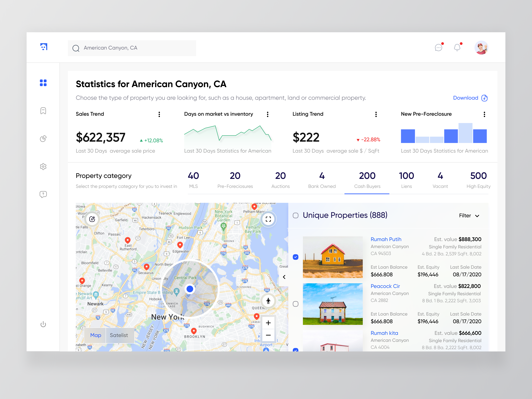Open Sales Trend options menu
Image resolution: width=532 pixels, height=399 pixels.
click(159, 114)
